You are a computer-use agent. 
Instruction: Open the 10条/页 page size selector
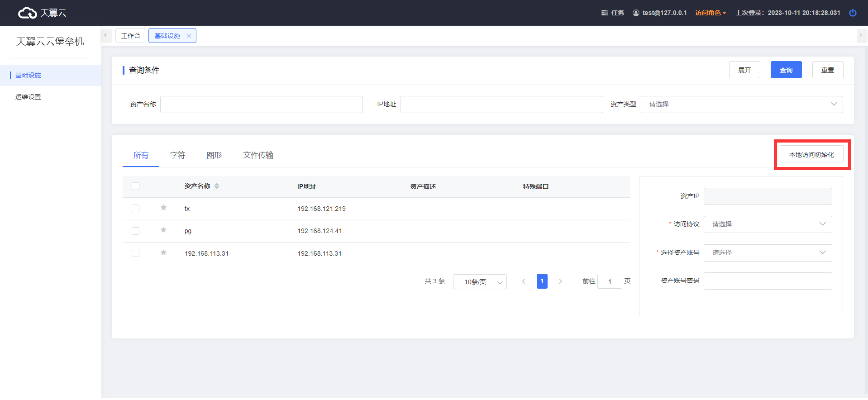479,282
